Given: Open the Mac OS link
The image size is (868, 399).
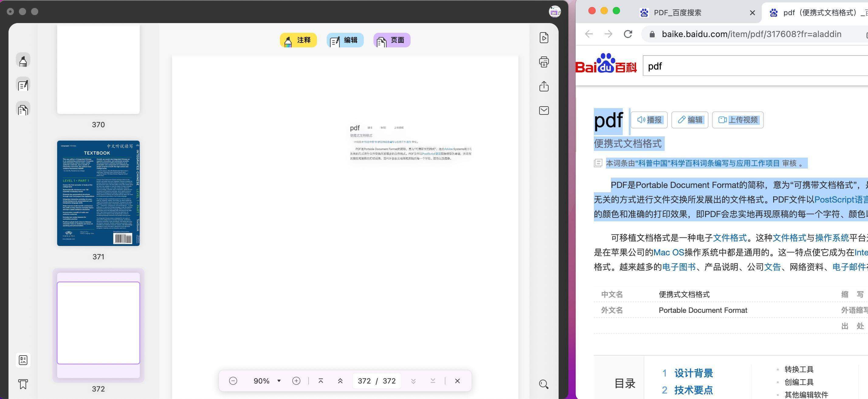Looking at the screenshot, I should pos(669,253).
